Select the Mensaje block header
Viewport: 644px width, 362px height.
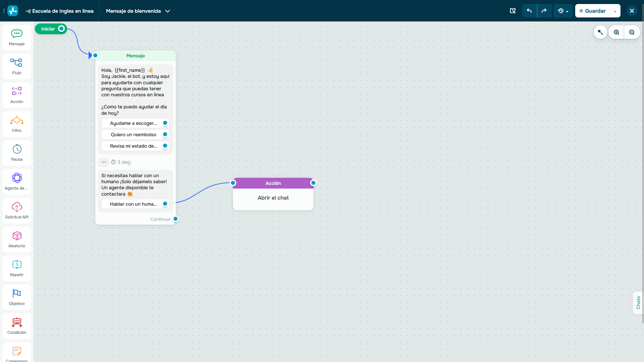(136, 56)
